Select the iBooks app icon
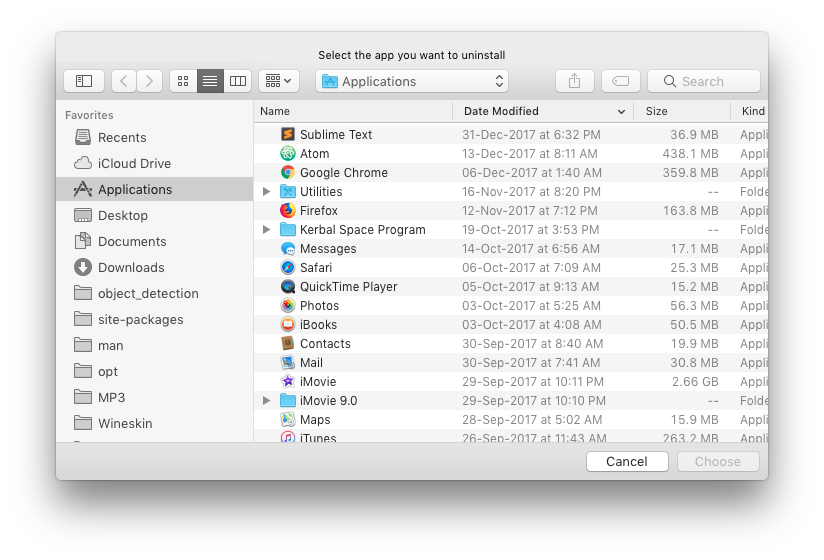824x560 pixels. click(287, 324)
